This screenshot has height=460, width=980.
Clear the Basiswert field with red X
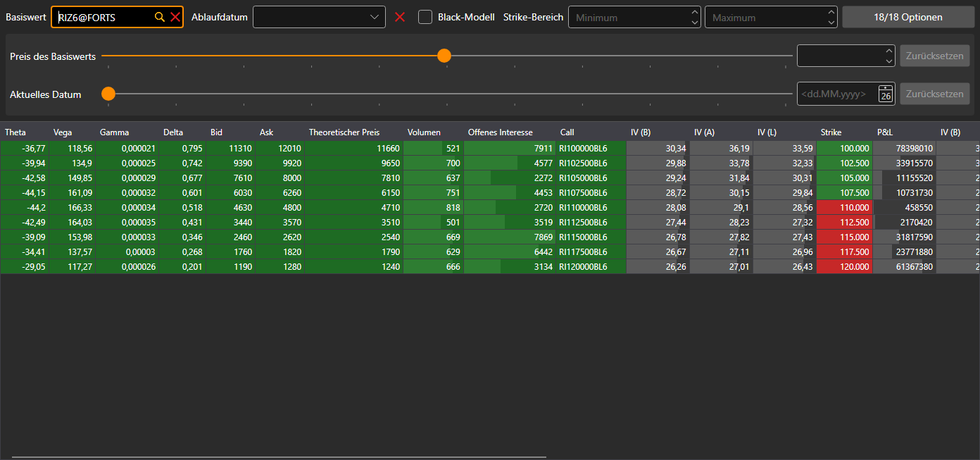[x=175, y=17]
